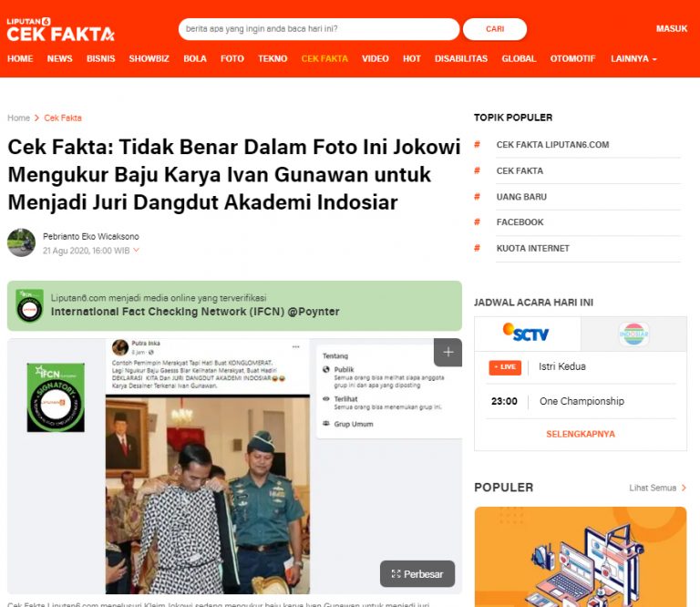The image size is (700, 607).
Task: Open the LAINNYA navigation dropdown
Action: click(x=633, y=59)
